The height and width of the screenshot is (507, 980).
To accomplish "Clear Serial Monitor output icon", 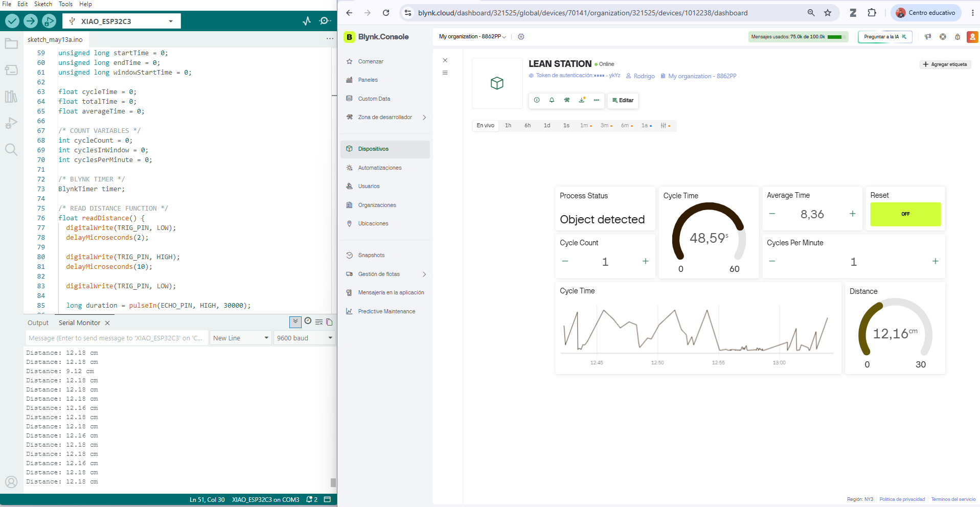I will point(319,322).
